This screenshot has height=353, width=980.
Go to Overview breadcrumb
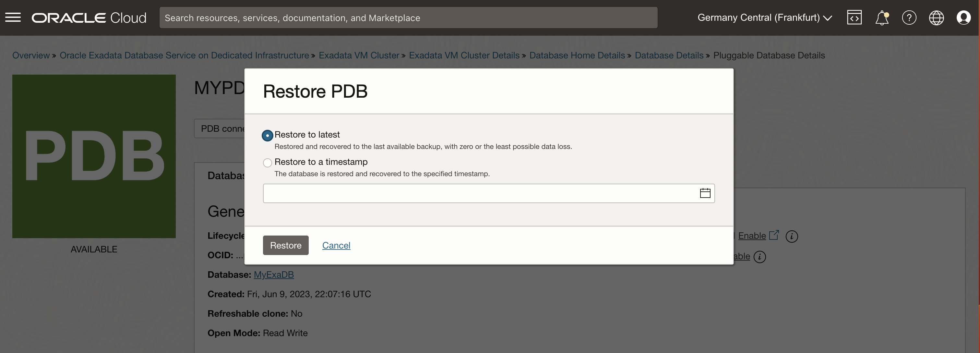31,55
